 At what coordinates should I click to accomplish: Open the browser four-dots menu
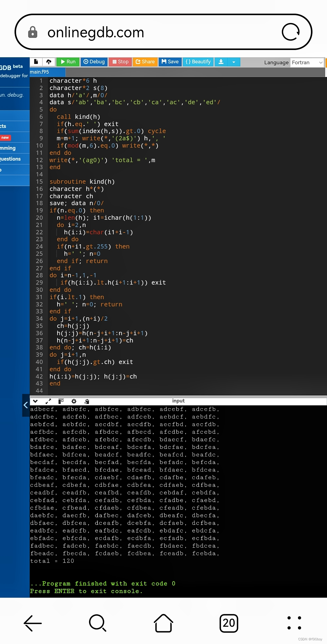294,623
